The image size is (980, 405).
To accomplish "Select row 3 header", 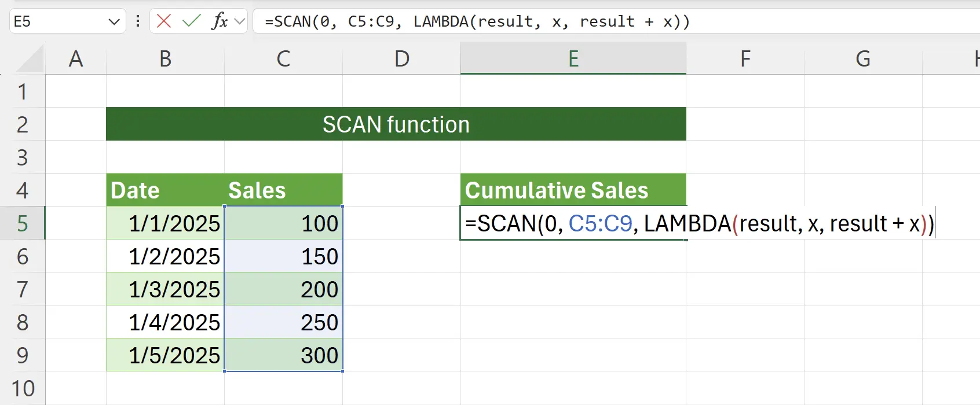I will click(23, 157).
